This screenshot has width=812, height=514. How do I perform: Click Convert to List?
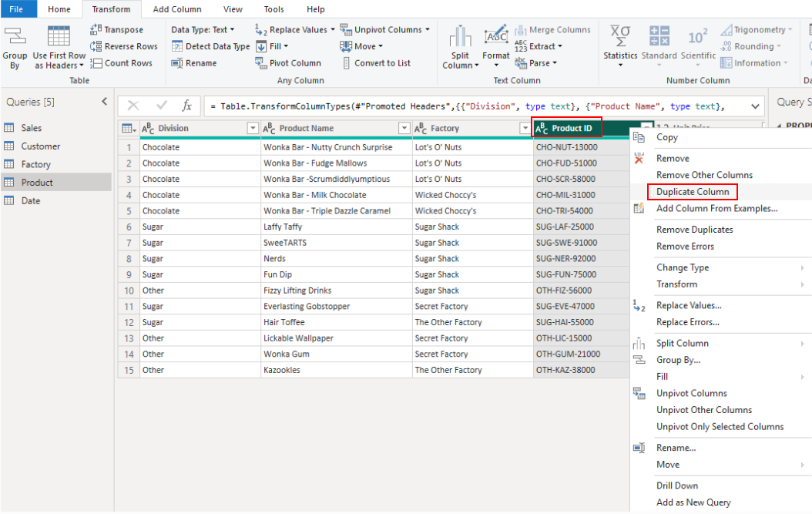[x=375, y=62]
